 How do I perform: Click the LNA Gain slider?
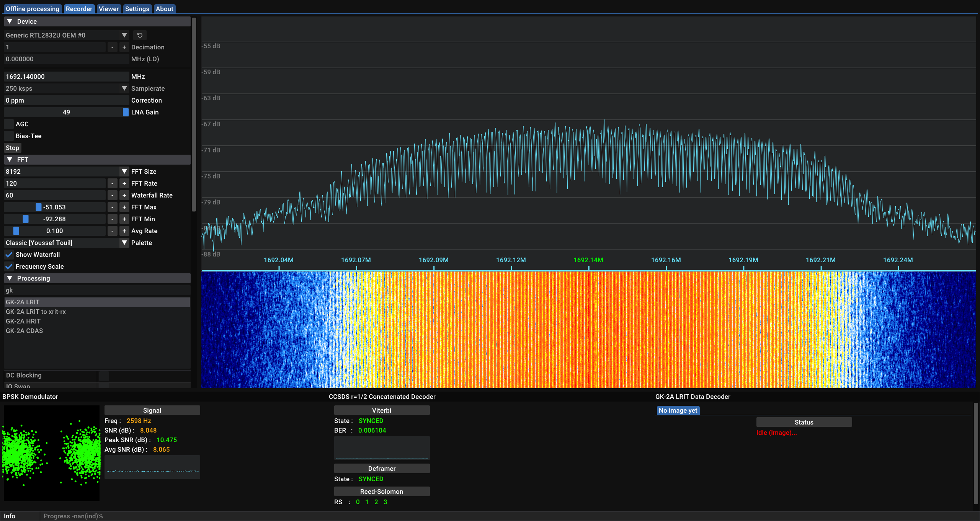[66, 112]
